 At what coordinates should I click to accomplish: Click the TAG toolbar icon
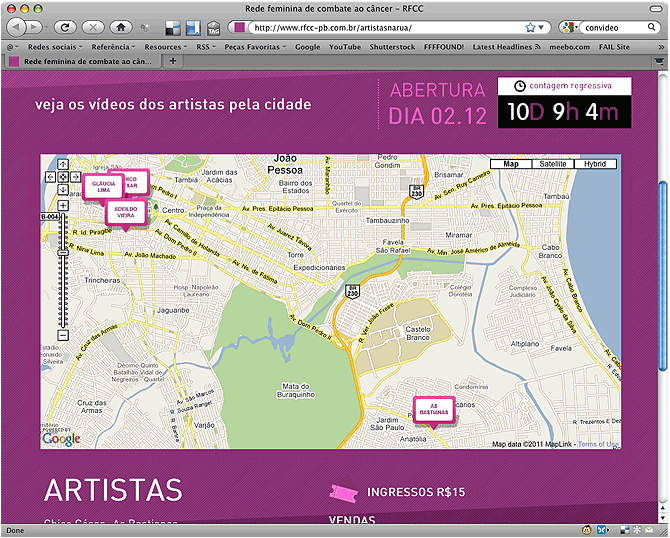[213, 28]
